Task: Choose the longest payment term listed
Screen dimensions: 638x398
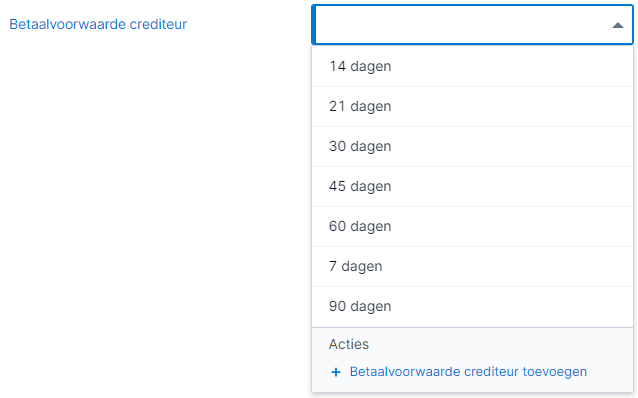Action: click(x=472, y=306)
